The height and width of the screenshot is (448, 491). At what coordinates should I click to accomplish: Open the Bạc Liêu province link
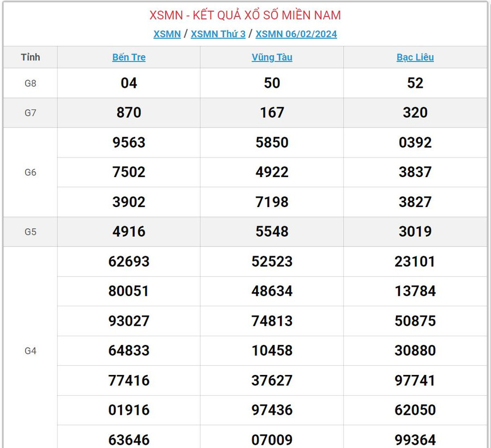pos(415,57)
